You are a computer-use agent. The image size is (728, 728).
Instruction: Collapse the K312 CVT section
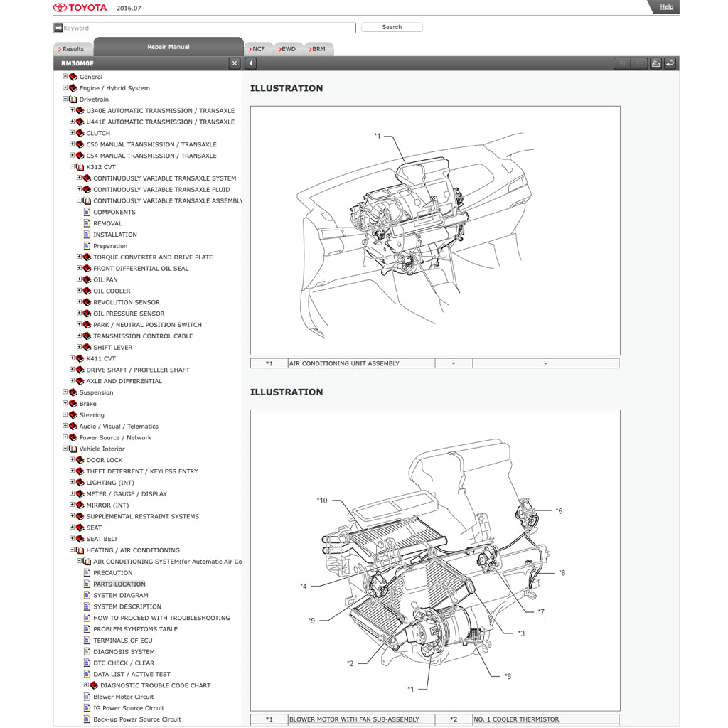click(70, 167)
